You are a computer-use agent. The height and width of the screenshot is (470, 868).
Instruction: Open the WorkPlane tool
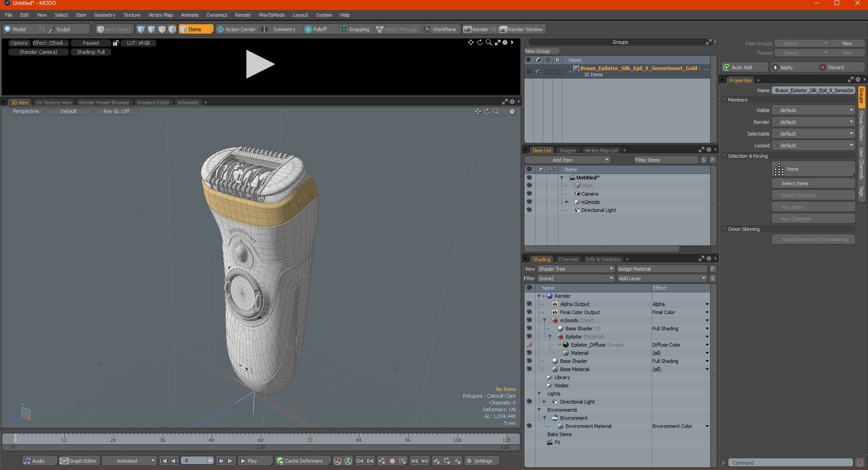point(440,29)
